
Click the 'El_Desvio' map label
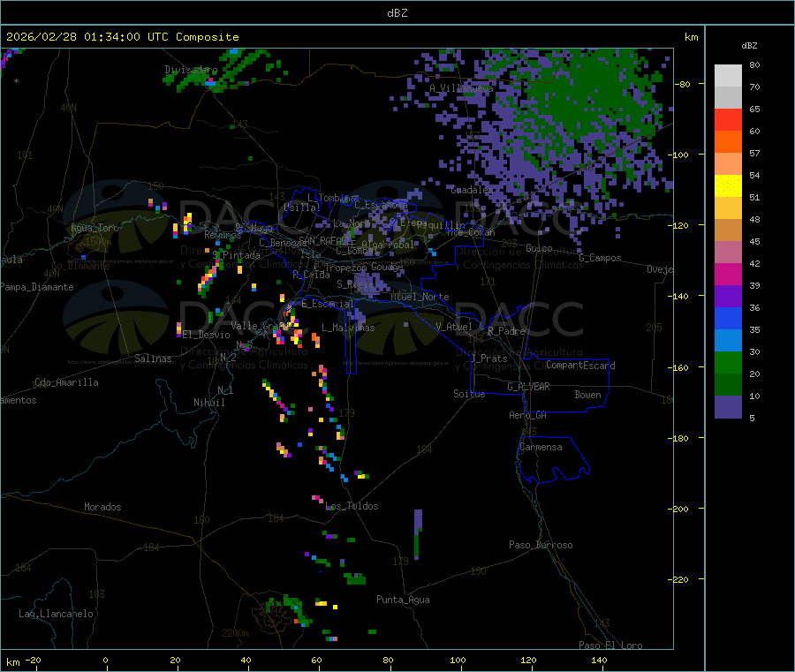207,335
